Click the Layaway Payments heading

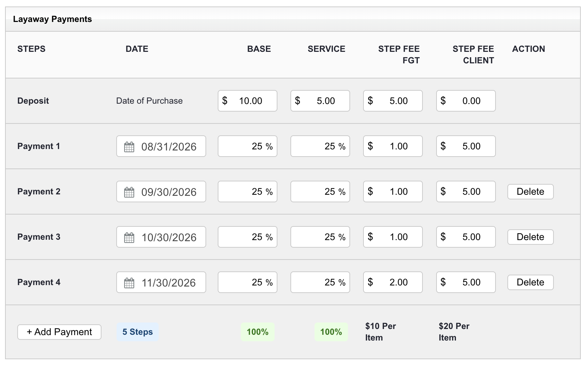[x=53, y=19]
